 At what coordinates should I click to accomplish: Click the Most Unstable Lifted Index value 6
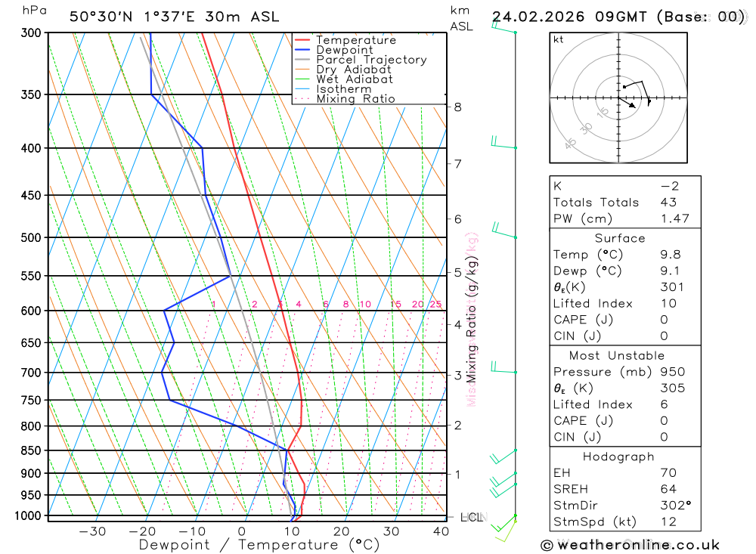(x=664, y=404)
